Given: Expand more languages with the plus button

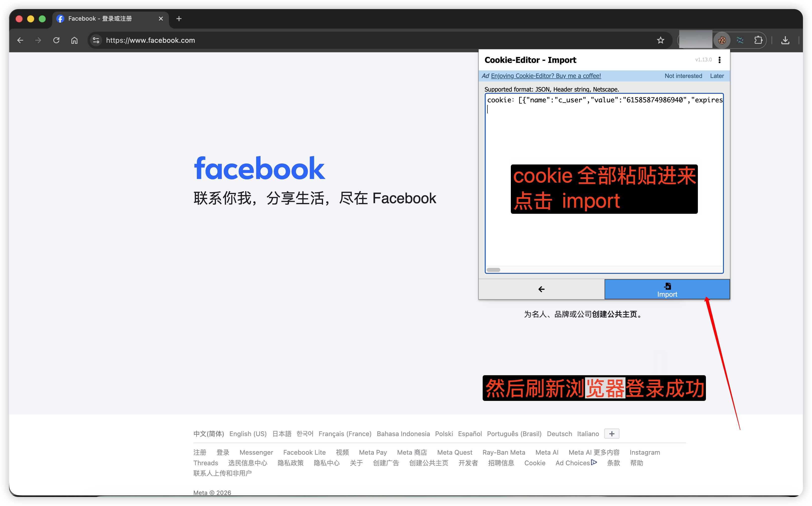Looking at the screenshot, I should 611,433.
